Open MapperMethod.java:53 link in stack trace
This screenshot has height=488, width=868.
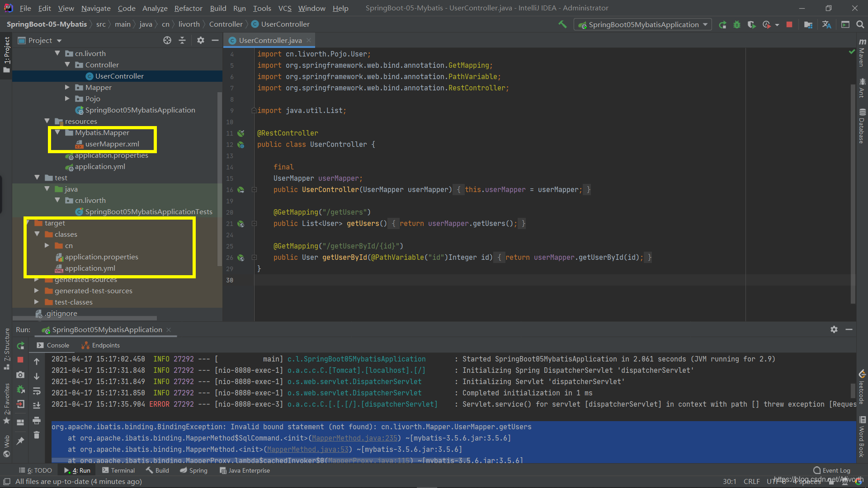click(x=307, y=450)
